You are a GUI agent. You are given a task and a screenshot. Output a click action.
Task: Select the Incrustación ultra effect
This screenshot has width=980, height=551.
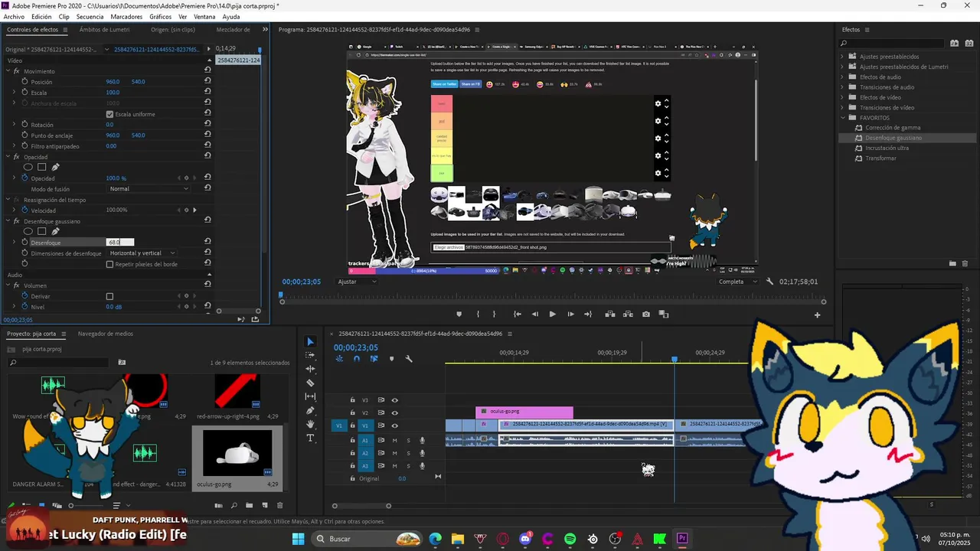(887, 148)
